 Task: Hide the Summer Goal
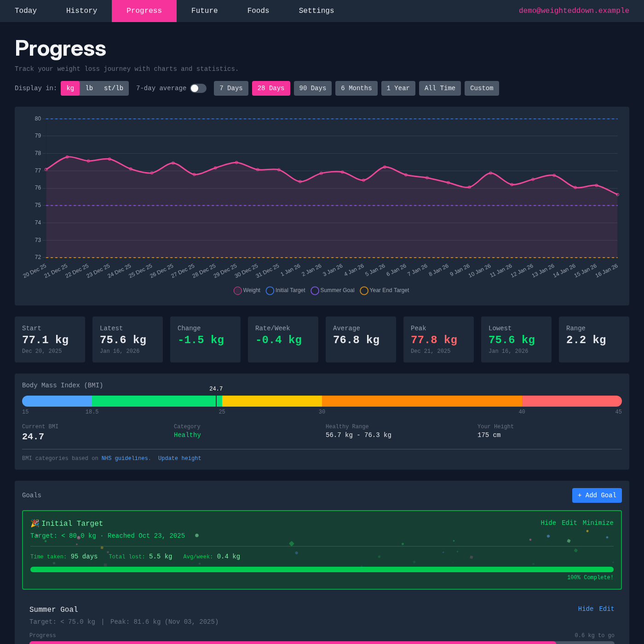(x=585, y=609)
